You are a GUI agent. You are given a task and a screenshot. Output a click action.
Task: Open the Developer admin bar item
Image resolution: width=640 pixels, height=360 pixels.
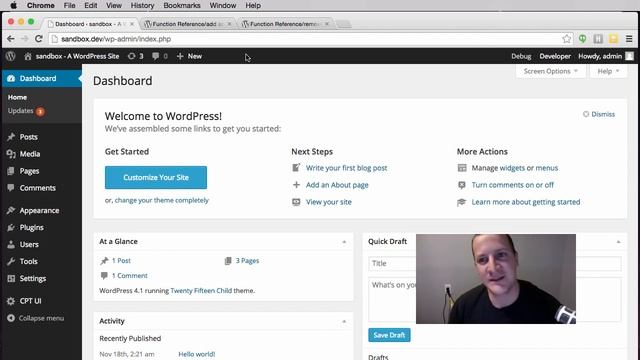(555, 56)
